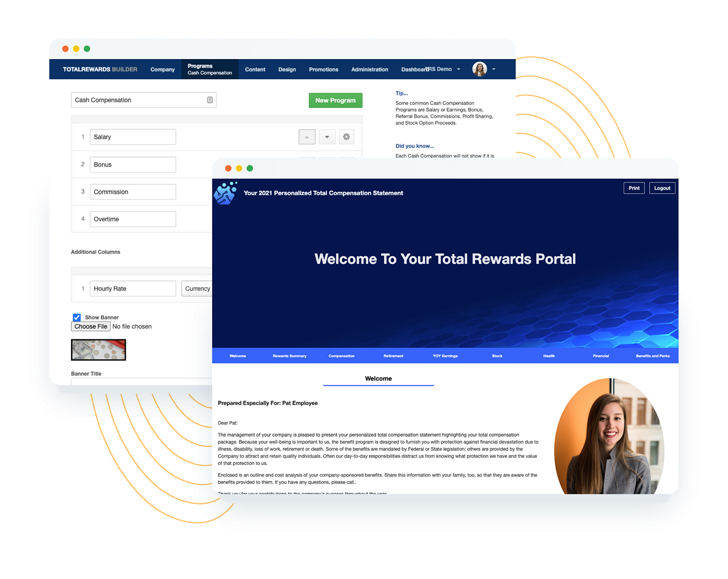This screenshot has height=579, width=728.
Task: Click 'Welcome To Your Total Rewards Portal' heading
Action: click(x=445, y=259)
